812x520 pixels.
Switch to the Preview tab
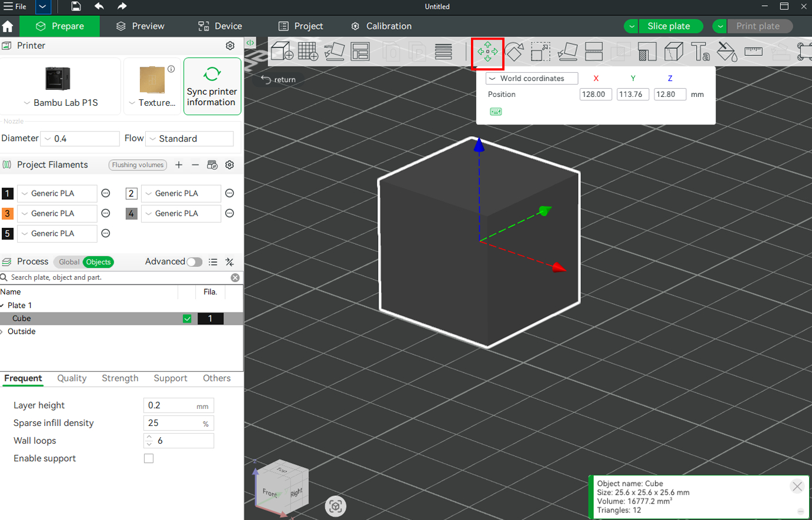[x=141, y=26]
